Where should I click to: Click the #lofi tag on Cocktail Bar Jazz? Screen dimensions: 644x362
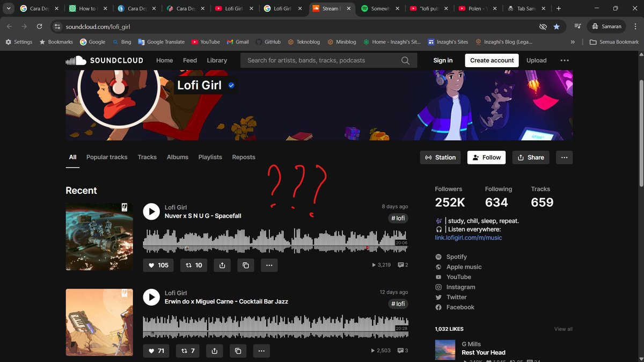(x=398, y=304)
